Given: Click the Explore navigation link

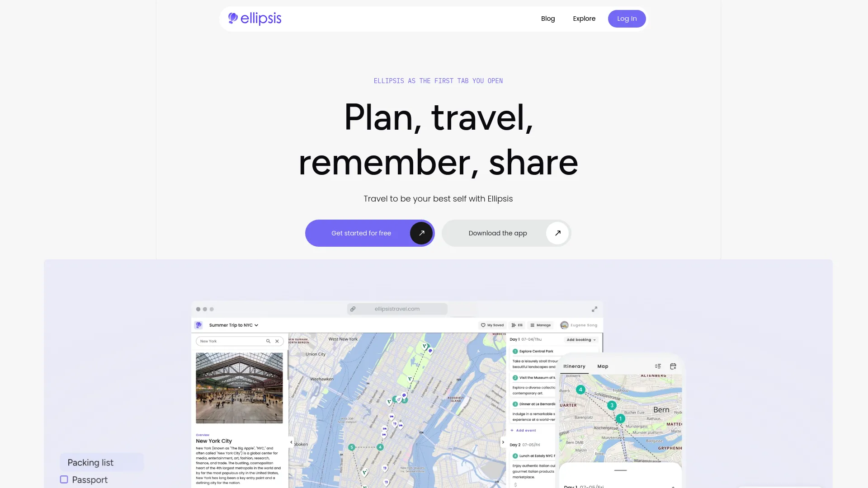Looking at the screenshot, I should pos(584,19).
